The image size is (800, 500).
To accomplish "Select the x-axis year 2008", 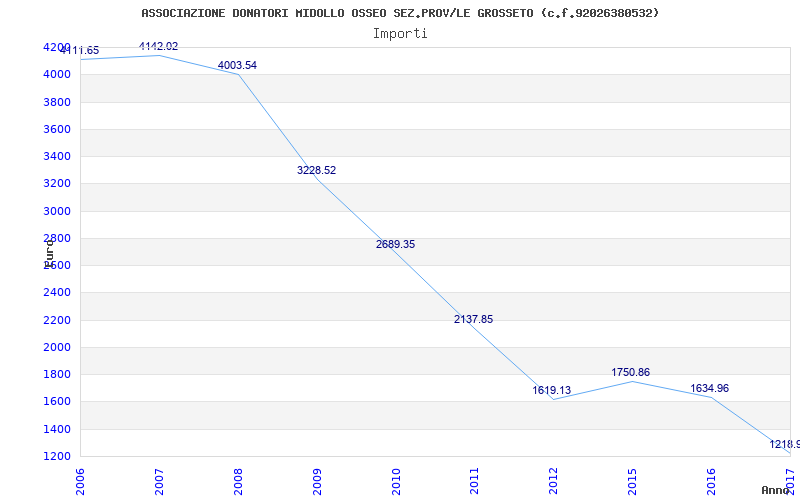I will 238,482.
